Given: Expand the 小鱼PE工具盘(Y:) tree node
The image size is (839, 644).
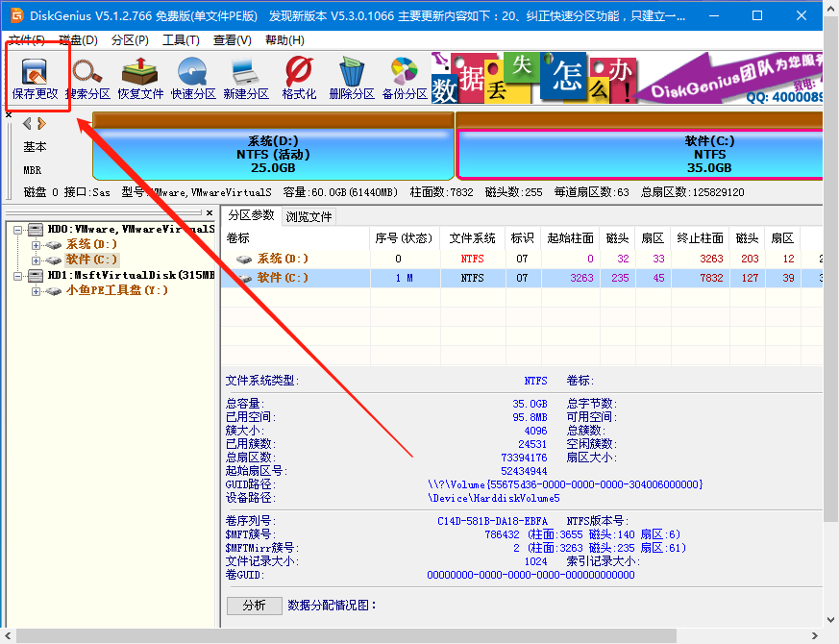Looking at the screenshot, I should (x=37, y=291).
